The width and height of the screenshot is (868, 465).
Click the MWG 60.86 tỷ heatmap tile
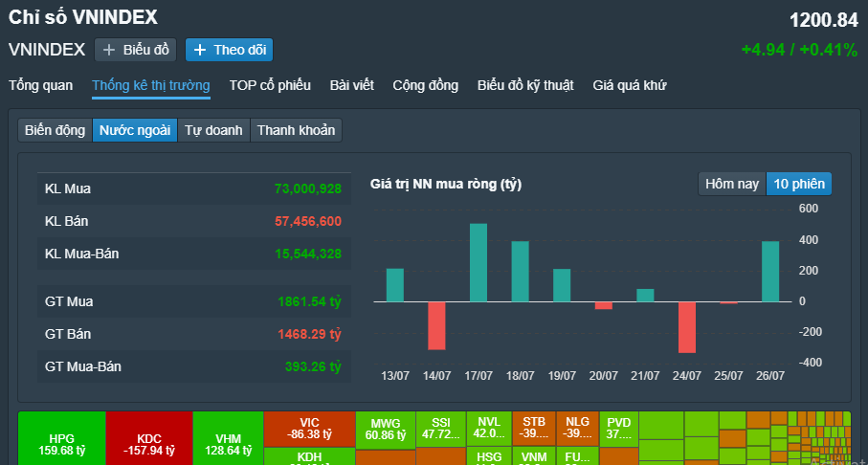pyautogui.click(x=386, y=431)
